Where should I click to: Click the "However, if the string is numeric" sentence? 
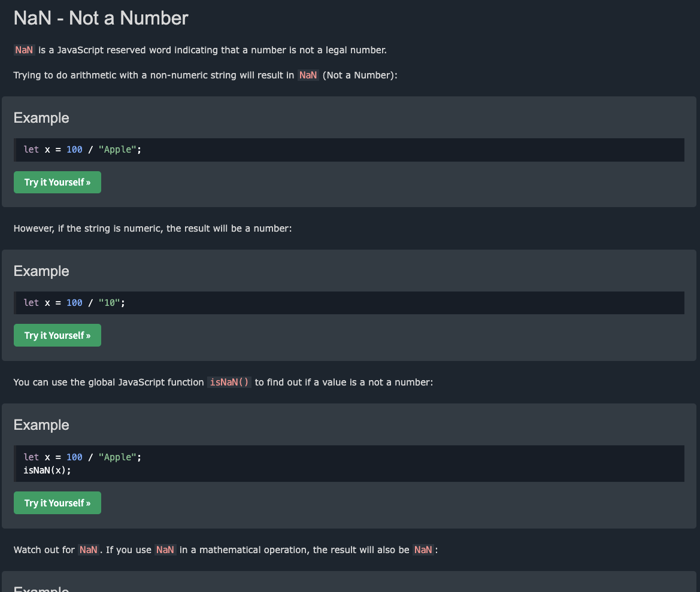(x=152, y=229)
